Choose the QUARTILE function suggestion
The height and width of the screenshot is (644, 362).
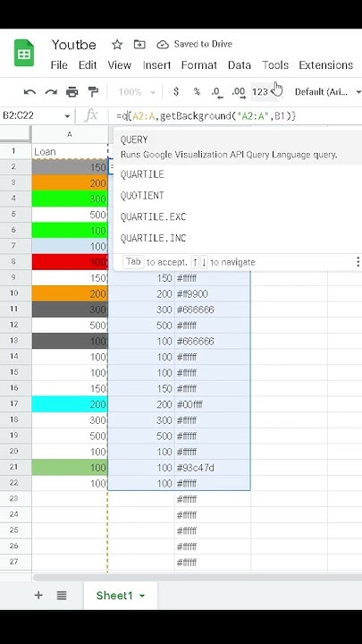click(238, 174)
